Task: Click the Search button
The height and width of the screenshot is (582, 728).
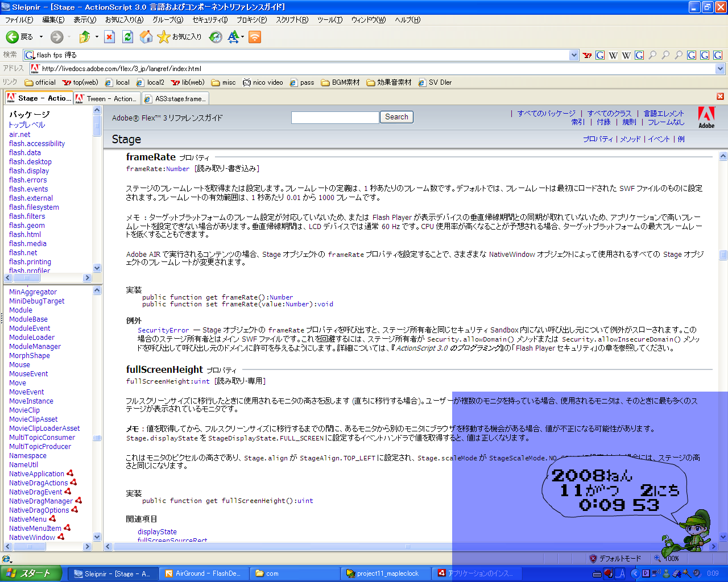Action: (x=396, y=117)
